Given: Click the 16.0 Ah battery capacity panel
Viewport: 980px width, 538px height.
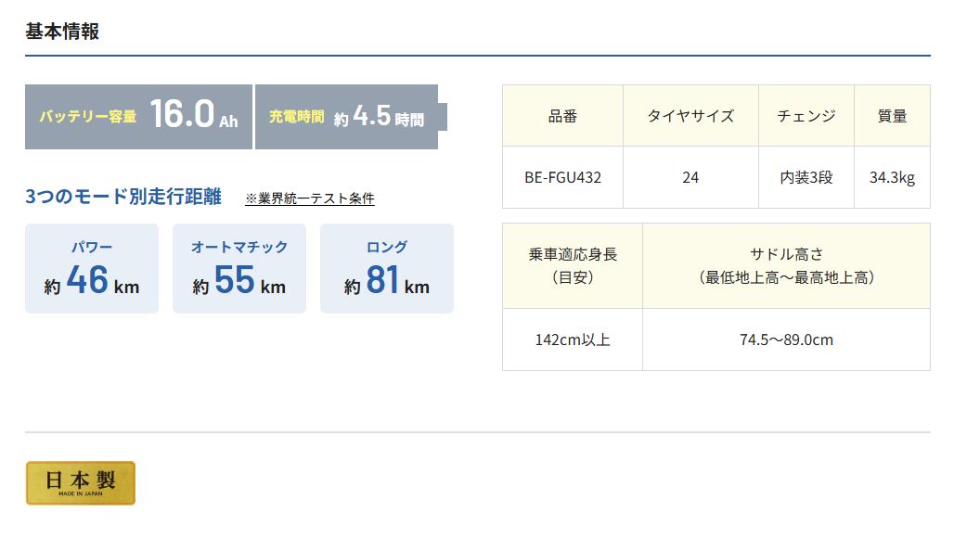Looking at the screenshot, I should pos(138,117).
